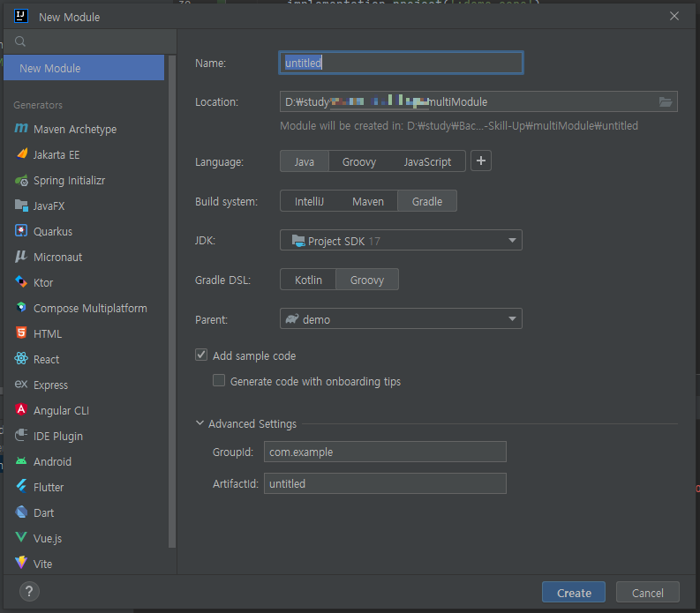Image resolution: width=700 pixels, height=613 pixels.
Task: Select the Angular CLI label
Action: (x=61, y=410)
